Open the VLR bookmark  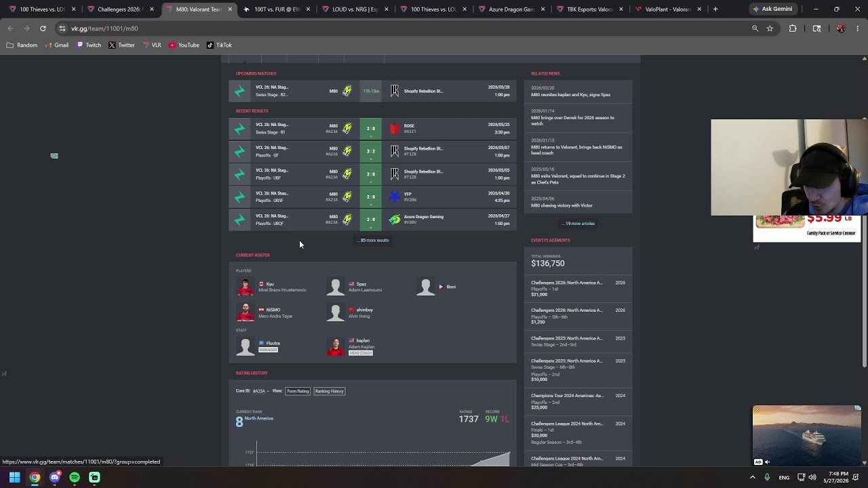pyautogui.click(x=151, y=45)
